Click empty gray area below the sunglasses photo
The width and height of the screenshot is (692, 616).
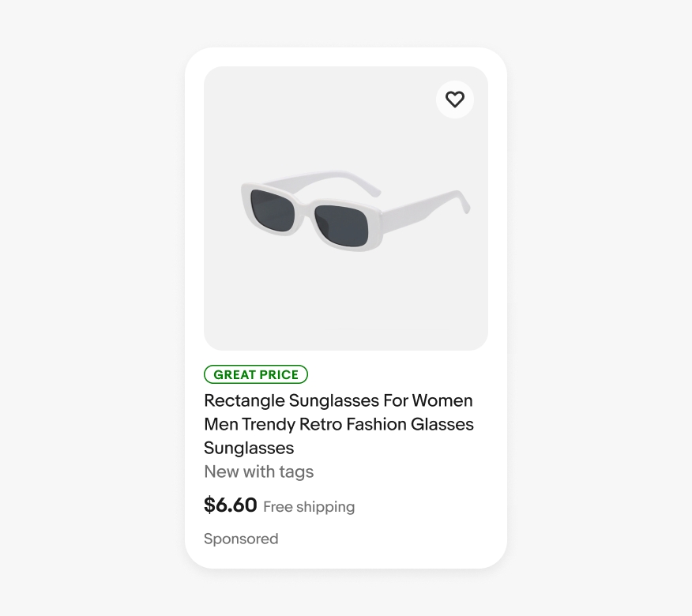346,312
